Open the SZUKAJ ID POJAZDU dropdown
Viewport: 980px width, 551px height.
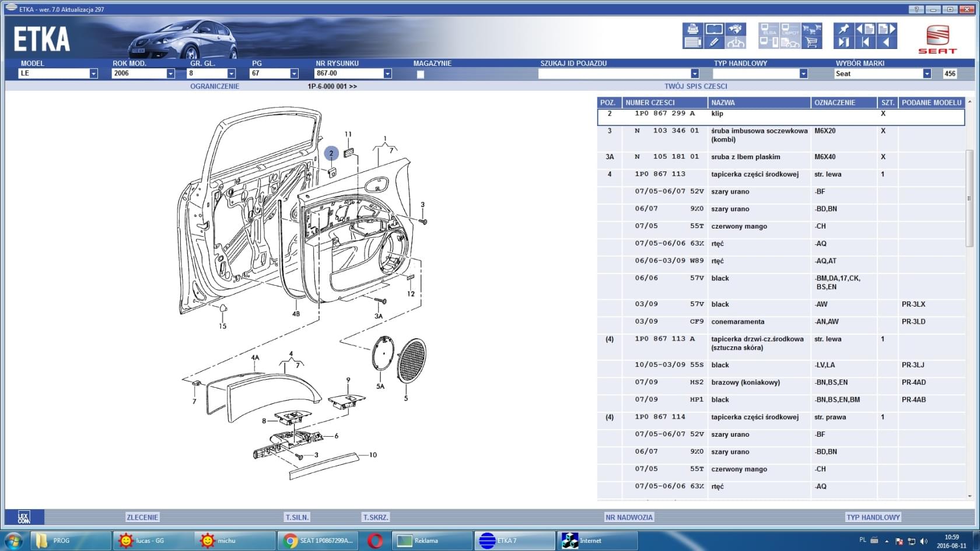tap(694, 73)
